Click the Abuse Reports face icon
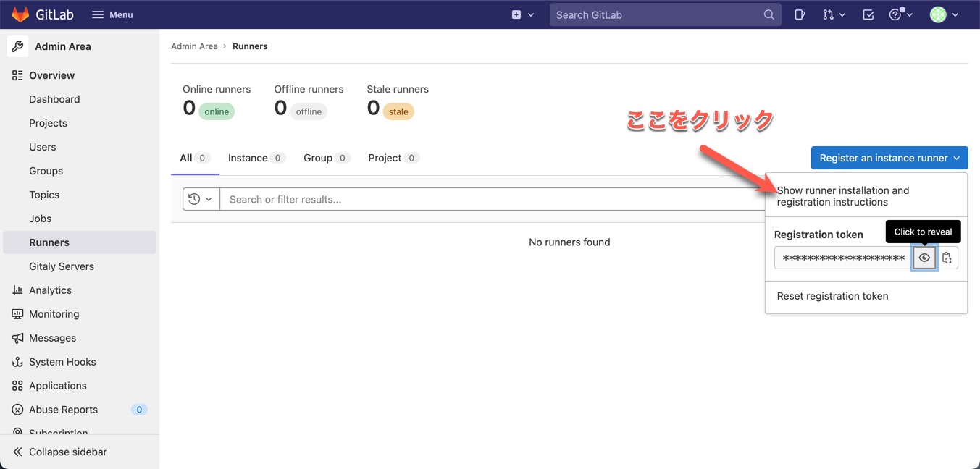This screenshot has height=469, width=980. [x=17, y=410]
